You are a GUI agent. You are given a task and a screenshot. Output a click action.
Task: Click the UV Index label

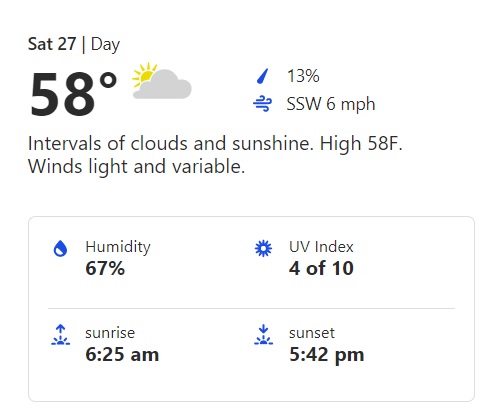pyautogui.click(x=321, y=247)
